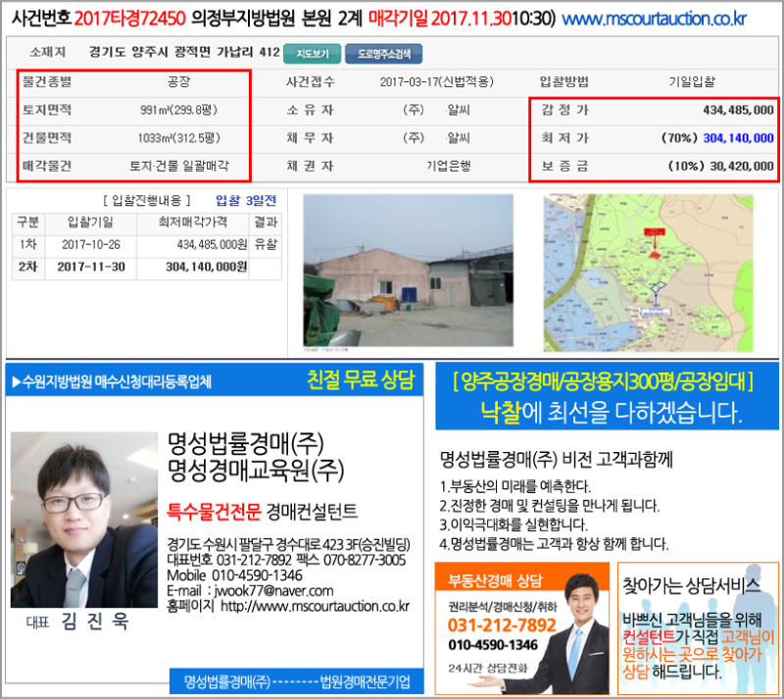Click the 입찰 3일전 label
The width and height of the screenshot is (784, 699).
pyautogui.click(x=246, y=201)
